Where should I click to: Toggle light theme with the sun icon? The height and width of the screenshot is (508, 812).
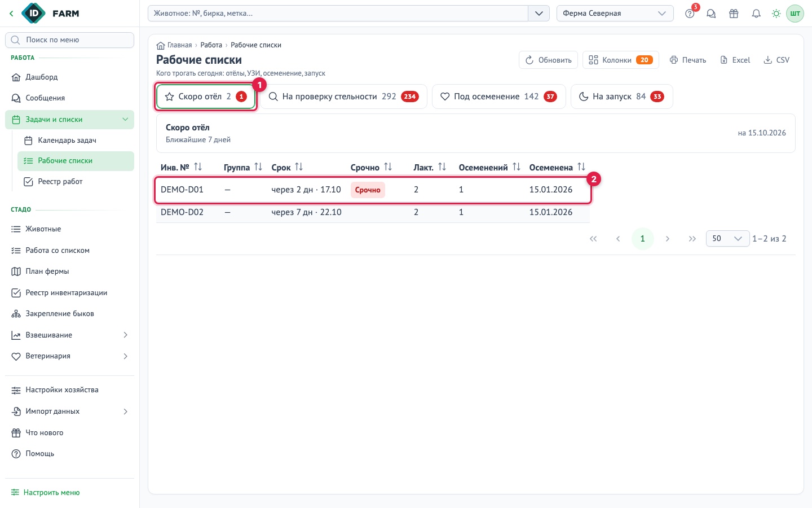tap(776, 14)
